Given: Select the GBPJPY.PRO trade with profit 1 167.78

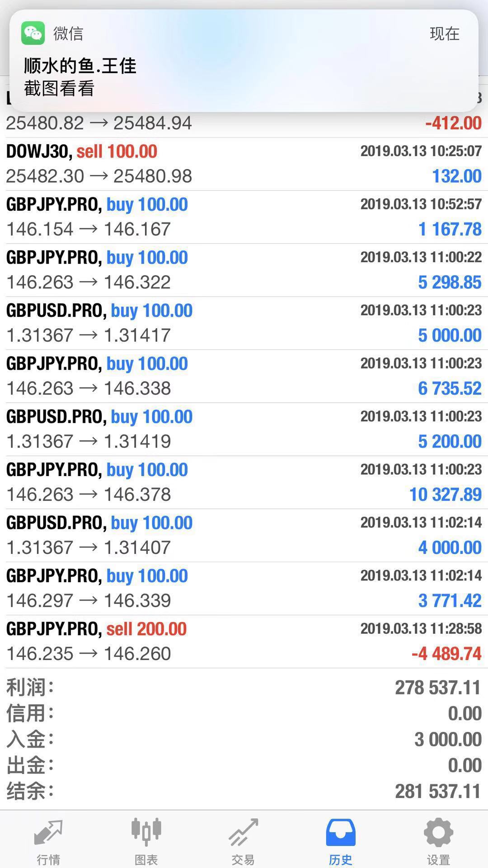Looking at the screenshot, I should 244,217.
